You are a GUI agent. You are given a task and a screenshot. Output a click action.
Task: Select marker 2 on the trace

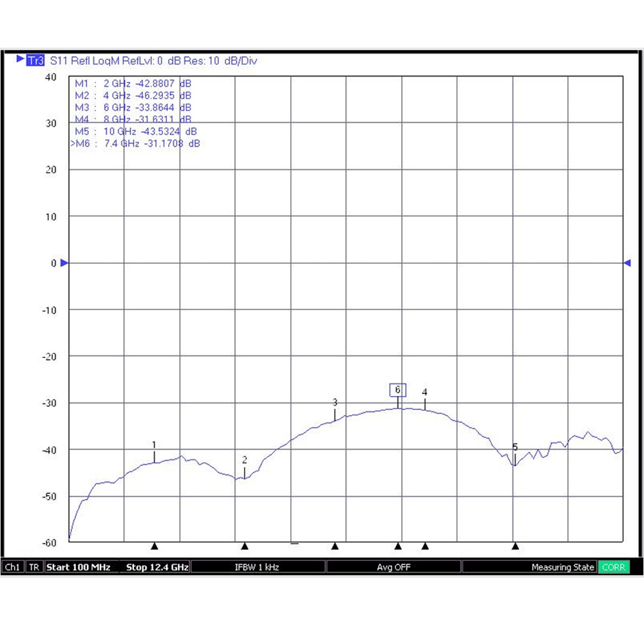[x=245, y=460]
